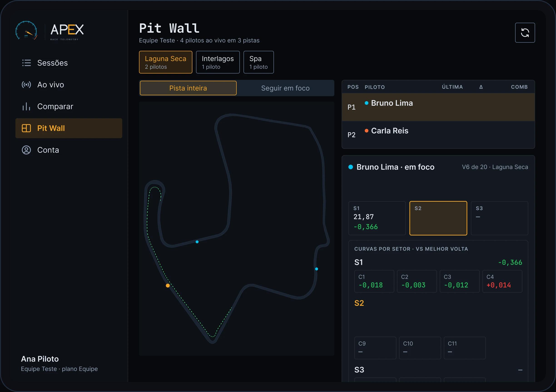Click the Conta user icon
The width and height of the screenshot is (556, 392).
[26, 150]
